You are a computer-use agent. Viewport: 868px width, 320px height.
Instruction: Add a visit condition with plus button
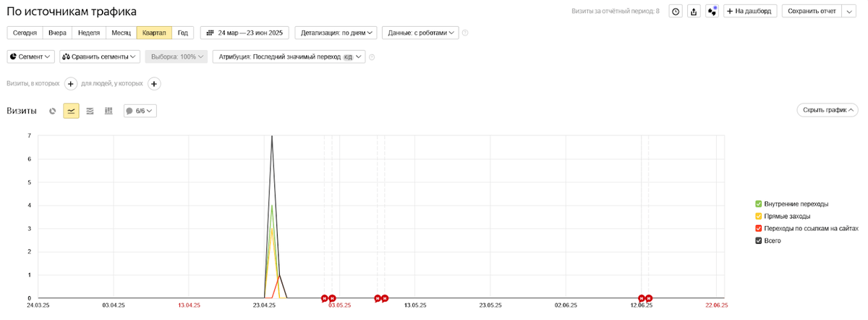[x=71, y=84]
